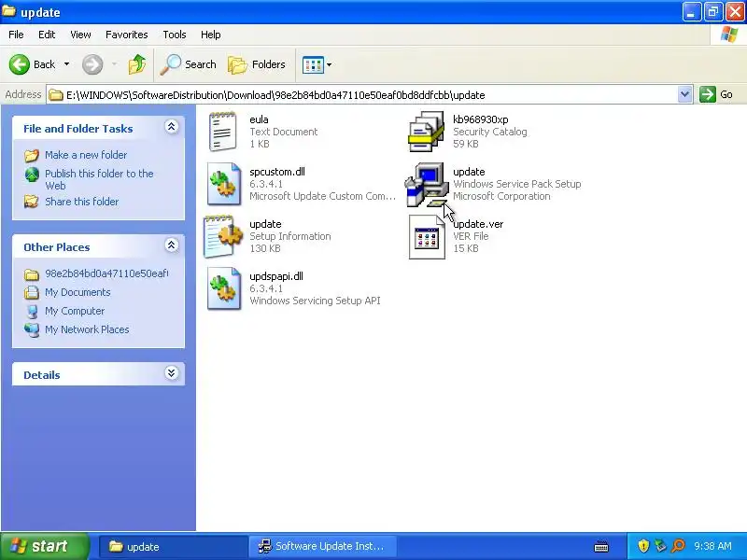
Task: Click the 9:38 AM clock
Action: coord(712,546)
